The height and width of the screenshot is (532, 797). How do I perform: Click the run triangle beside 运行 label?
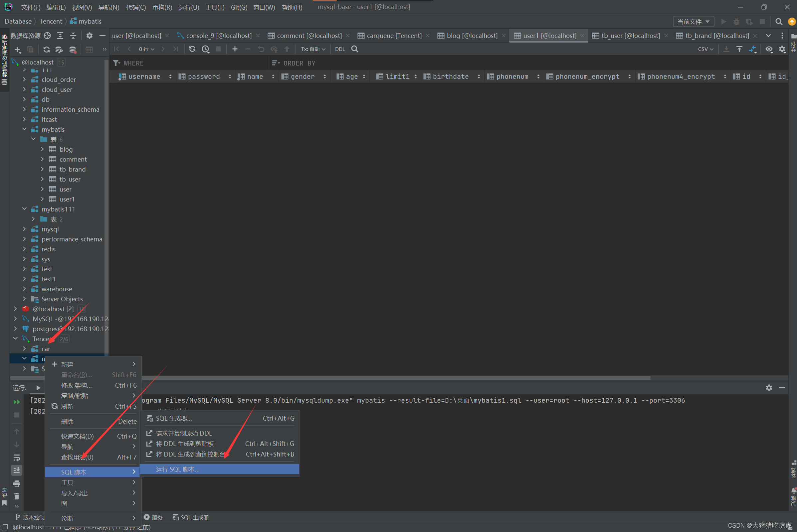click(38, 388)
